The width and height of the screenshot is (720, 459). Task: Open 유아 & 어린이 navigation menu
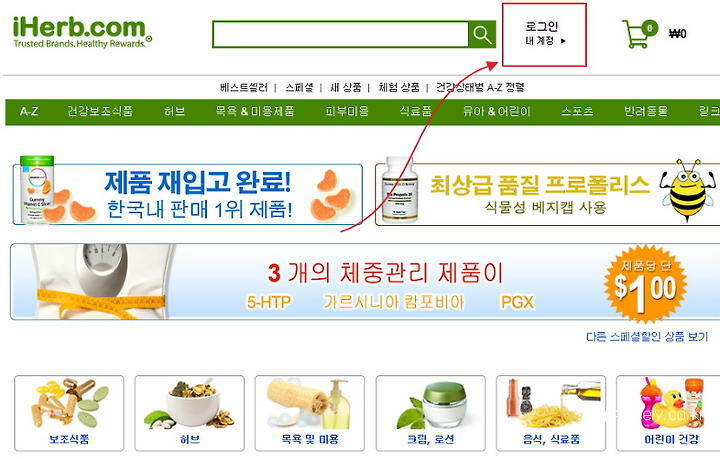coord(496,111)
